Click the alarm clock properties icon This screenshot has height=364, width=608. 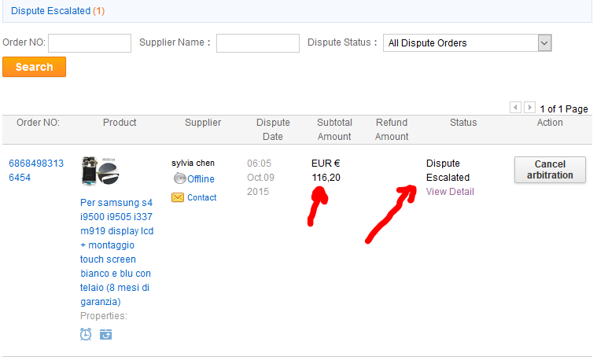pyautogui.click(x=86, y=334)
